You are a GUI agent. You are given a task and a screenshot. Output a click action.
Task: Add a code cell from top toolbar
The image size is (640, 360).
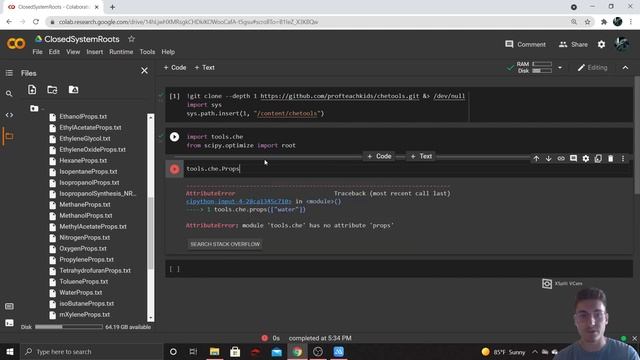pos(175,68)
